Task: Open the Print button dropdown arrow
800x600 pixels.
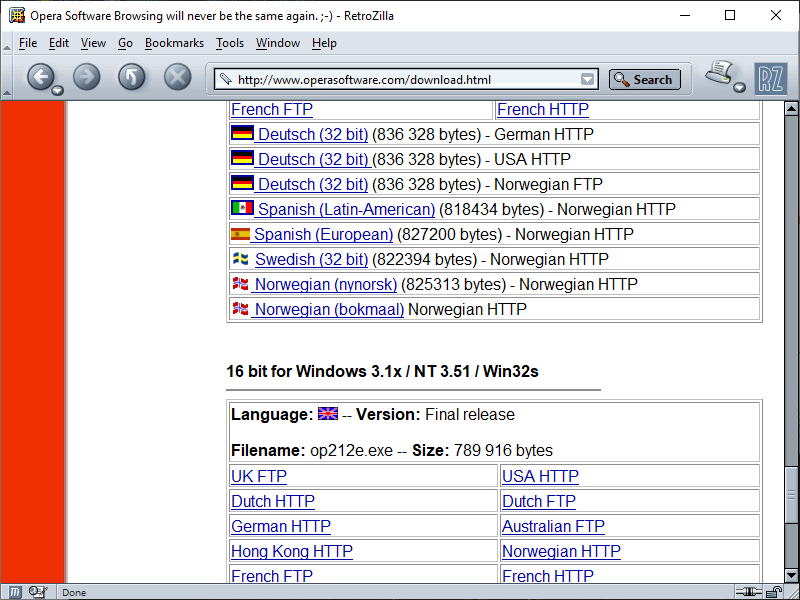Action: tap(740, 88)
